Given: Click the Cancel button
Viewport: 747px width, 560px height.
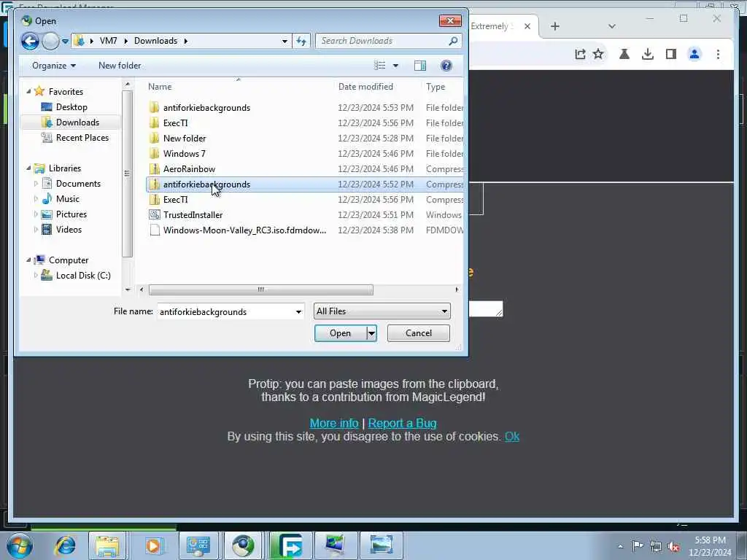Looking at the screenshot, I should coord(418,333).
